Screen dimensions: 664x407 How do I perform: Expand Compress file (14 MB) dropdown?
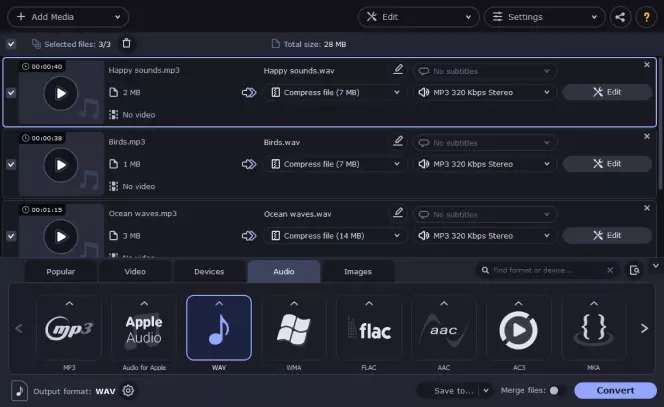(x=335, y=235)
